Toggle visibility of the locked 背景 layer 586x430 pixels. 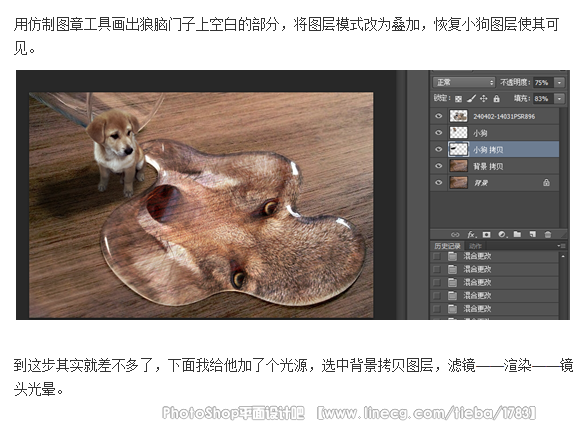tap(439, 183)
